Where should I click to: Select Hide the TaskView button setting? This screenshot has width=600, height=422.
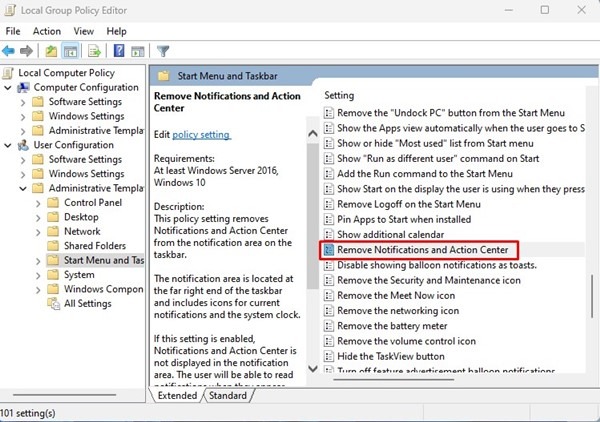click(403, 356)
